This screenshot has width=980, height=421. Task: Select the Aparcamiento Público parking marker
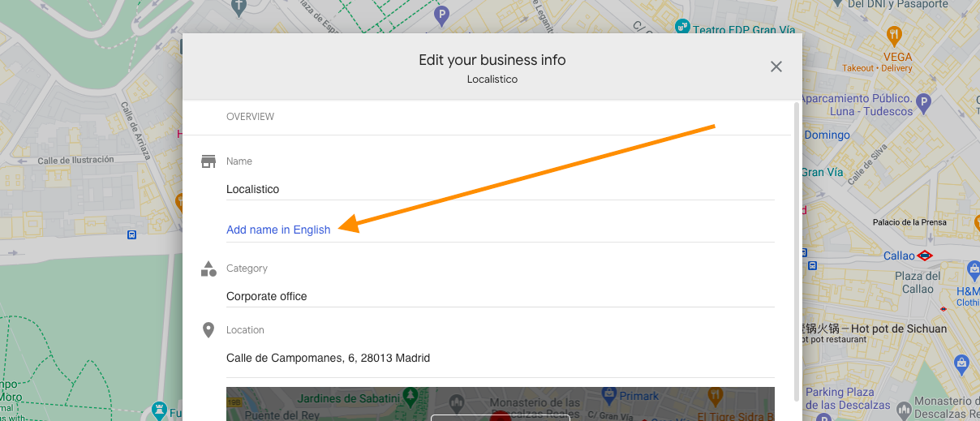[x=923, y=103]
